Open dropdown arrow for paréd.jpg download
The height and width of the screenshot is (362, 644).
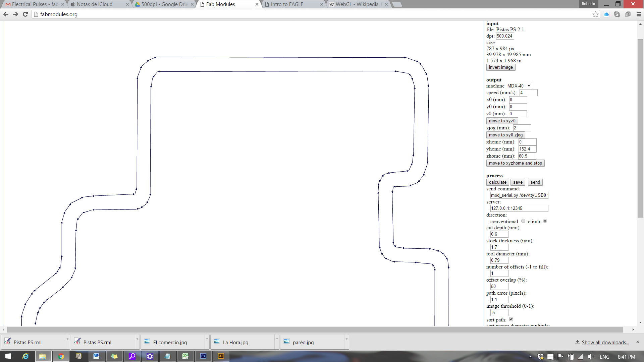click(346, 342)
